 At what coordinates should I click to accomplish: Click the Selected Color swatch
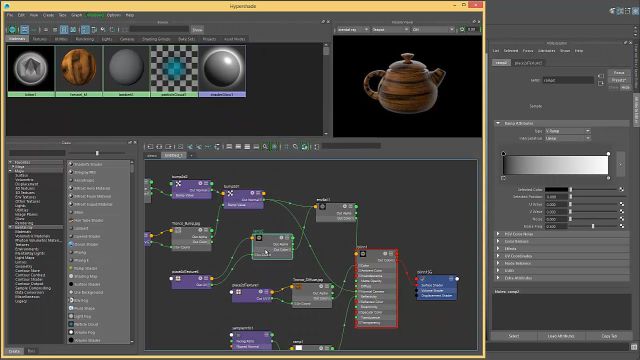(x=556, y=189)
